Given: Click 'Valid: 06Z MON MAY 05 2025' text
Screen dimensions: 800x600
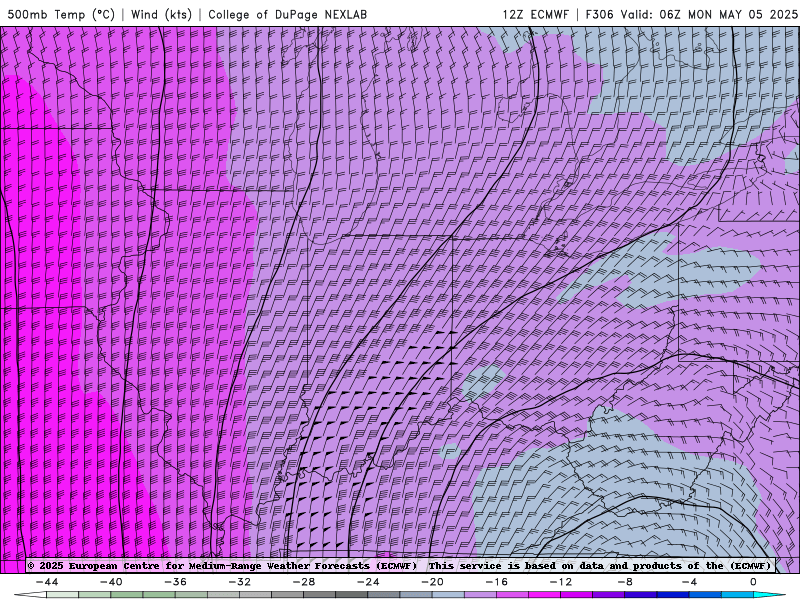Looking at the screenshot, I should coord(709,14).
